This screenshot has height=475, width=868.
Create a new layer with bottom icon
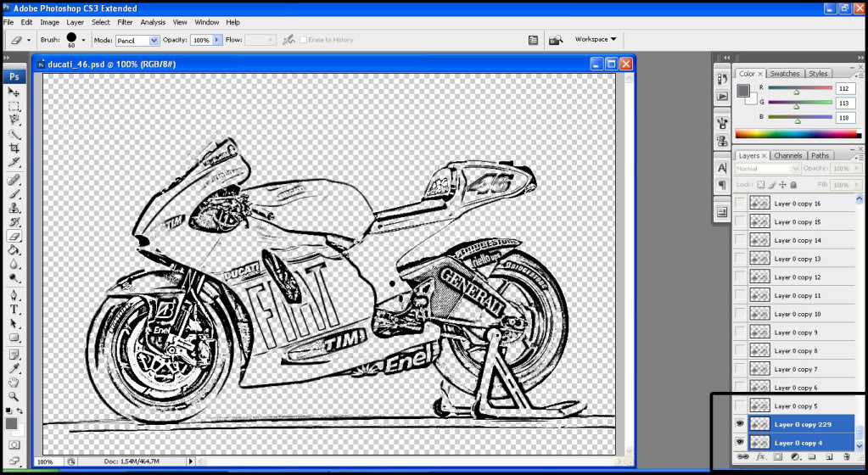[x=829, y=456]
